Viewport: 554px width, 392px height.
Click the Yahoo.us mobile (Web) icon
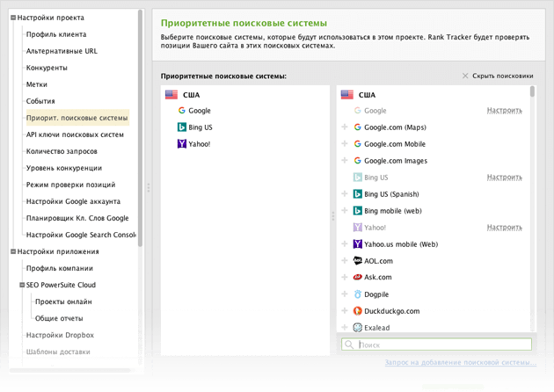(x=358, y=244)
